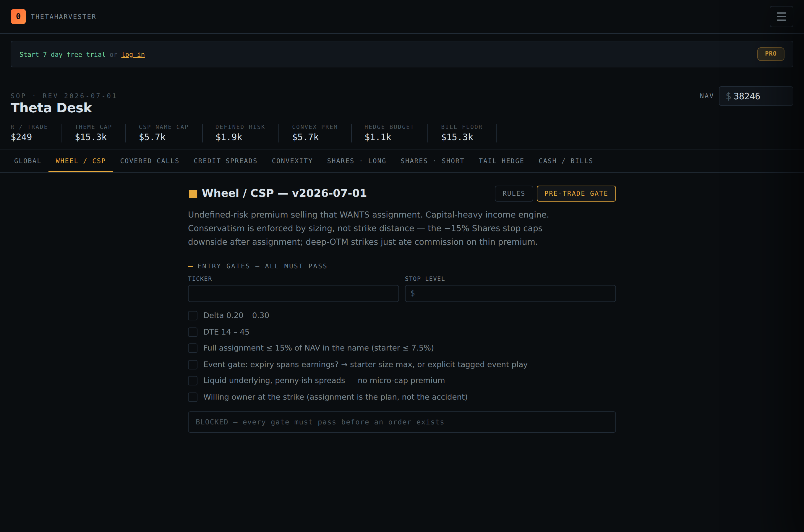Viewport: 804px width, 532px height.
Task: Open the Convexity tab
Action: click(x=292, y=161)
